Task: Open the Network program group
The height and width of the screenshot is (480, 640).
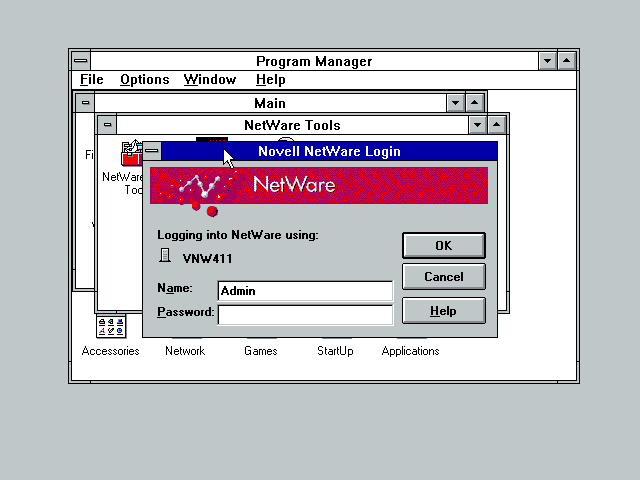Action: [x=185, y=351]
